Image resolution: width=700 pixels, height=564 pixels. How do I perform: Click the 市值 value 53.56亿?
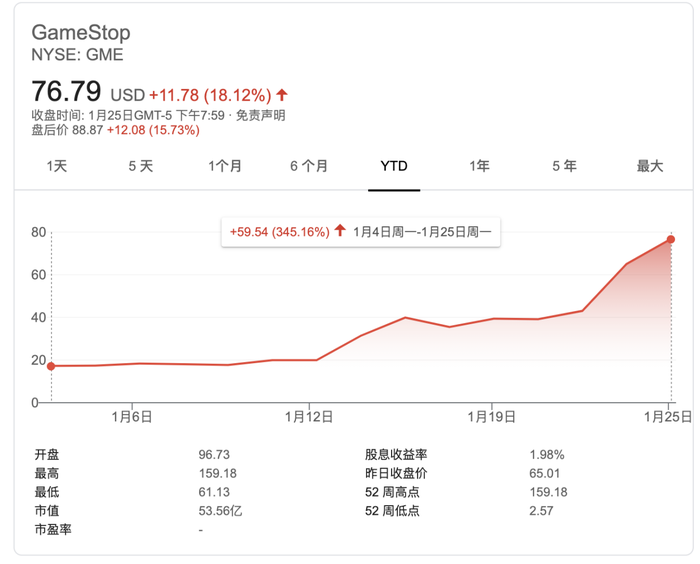220,511
